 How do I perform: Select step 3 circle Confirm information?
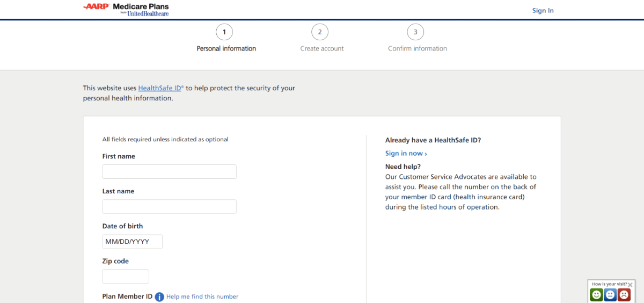pos(415,32)
